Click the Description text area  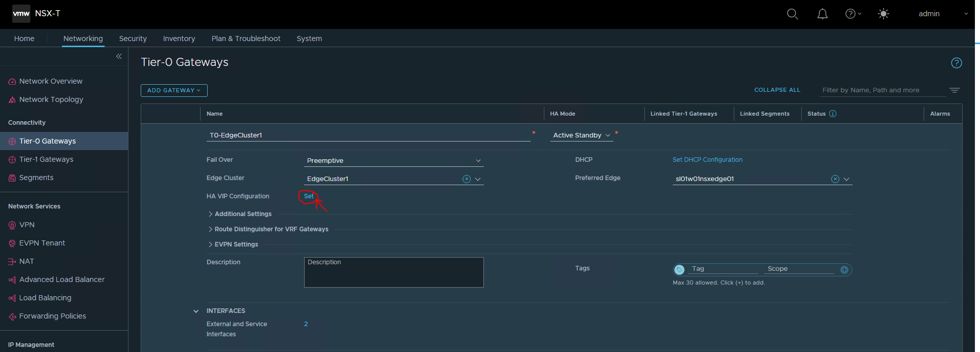[x=394, y=272]
